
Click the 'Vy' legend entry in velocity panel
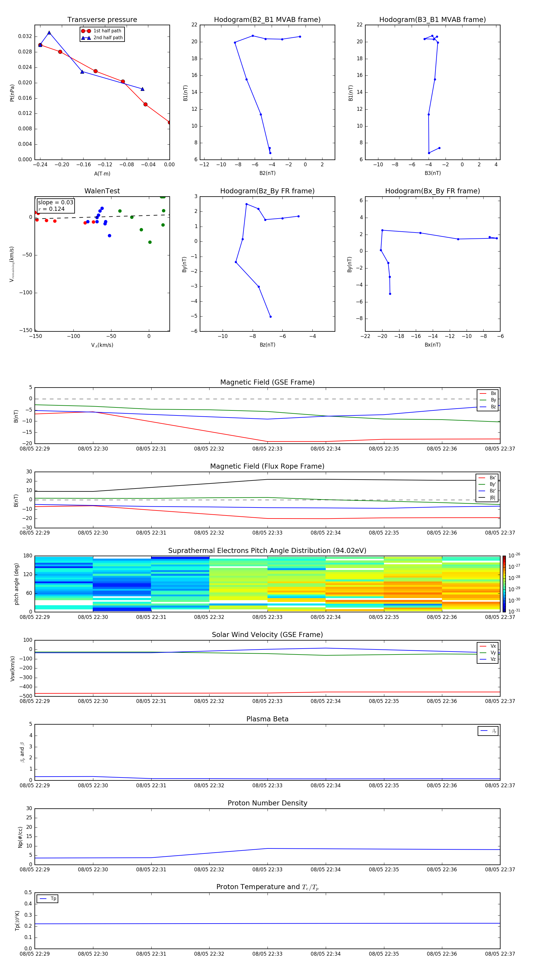[x=488, y=653]
